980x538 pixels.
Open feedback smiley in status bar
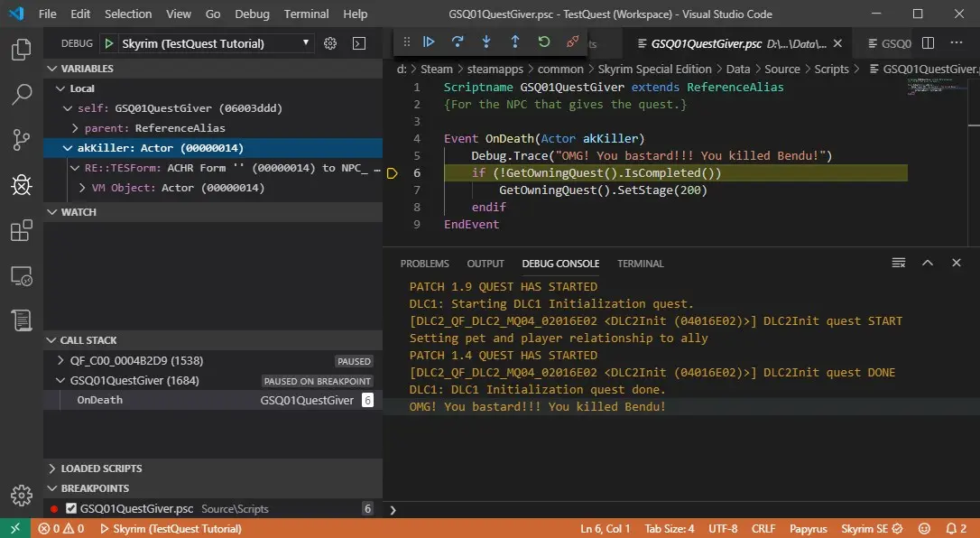pyautogui.click(x=924, y=529)
